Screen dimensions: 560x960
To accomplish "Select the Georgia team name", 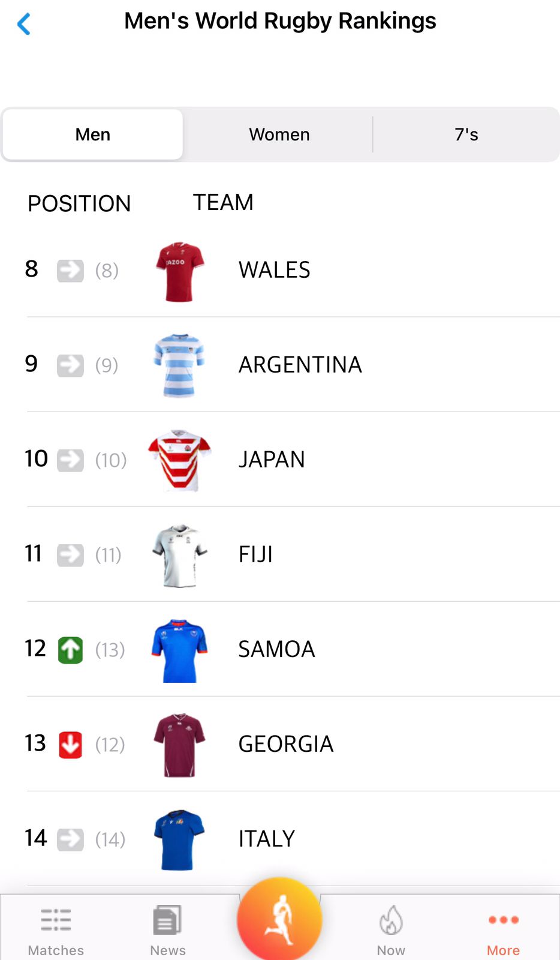I will 285,744.
